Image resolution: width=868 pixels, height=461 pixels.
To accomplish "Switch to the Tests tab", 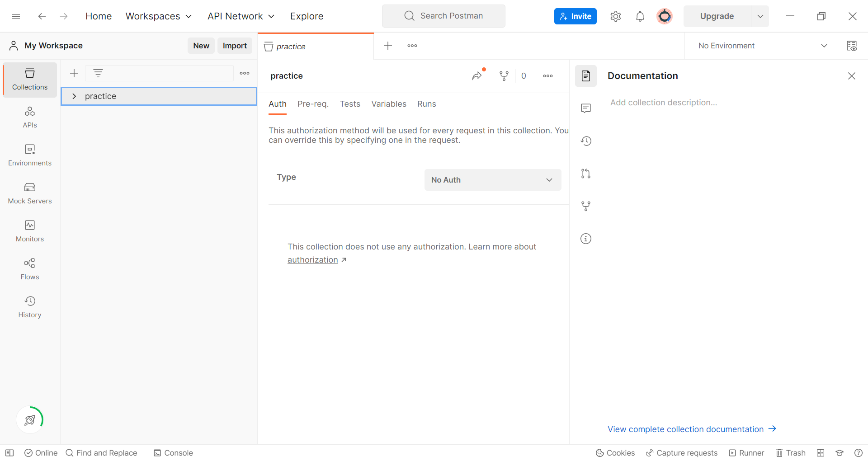I will point(350,104).
